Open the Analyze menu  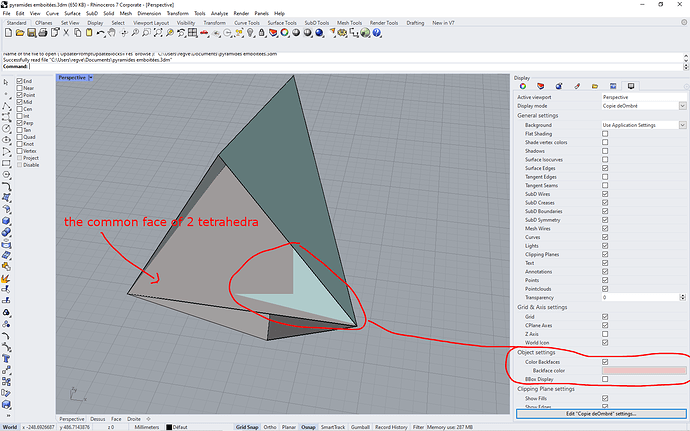coord(218,13)
